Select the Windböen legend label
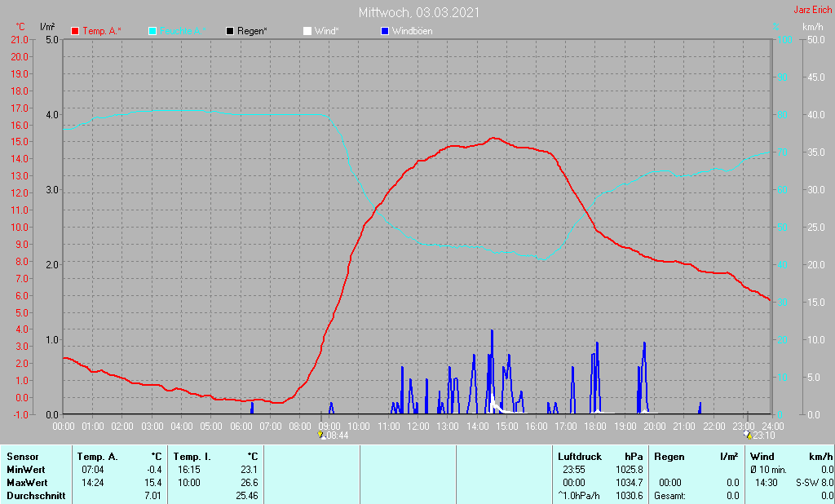 pos(412,31)
